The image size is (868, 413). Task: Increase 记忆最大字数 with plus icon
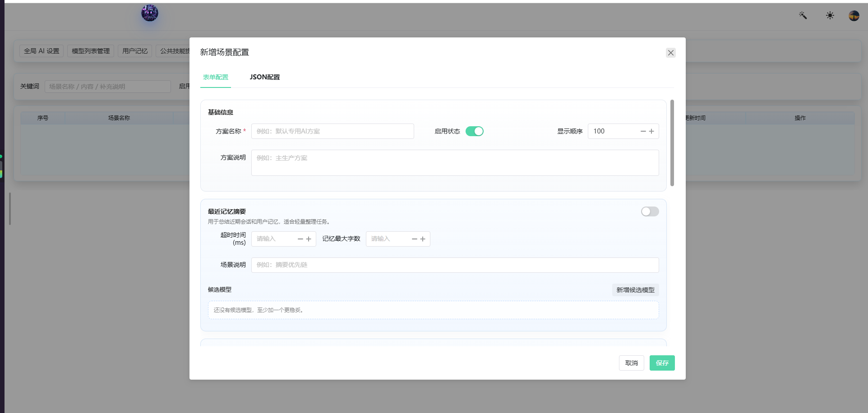[423, 239]
